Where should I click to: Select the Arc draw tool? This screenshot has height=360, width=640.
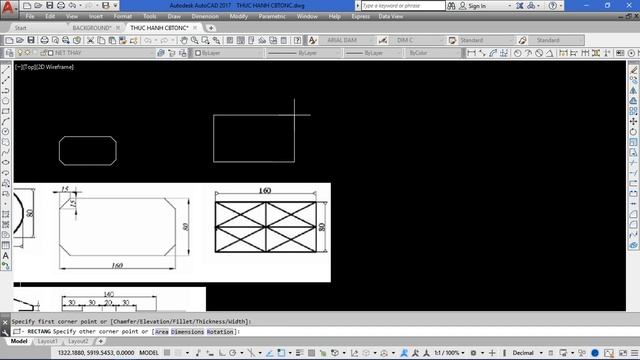(6, 121)
